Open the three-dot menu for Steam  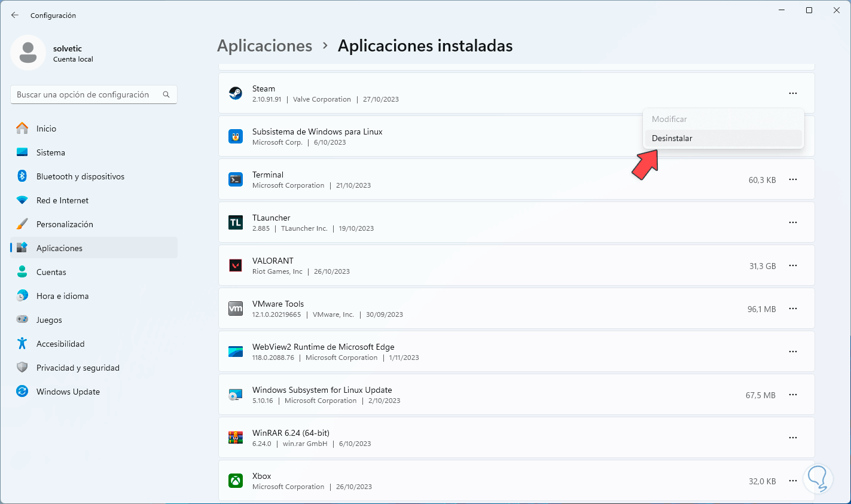793,93
